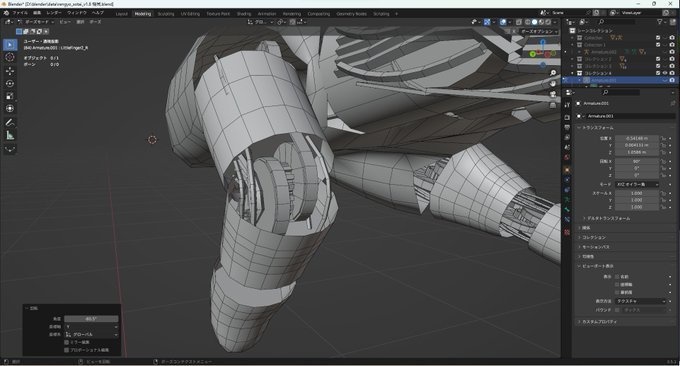Select the Move tool
The height and width of the screenshot is (366, 680).
[10, 71]
